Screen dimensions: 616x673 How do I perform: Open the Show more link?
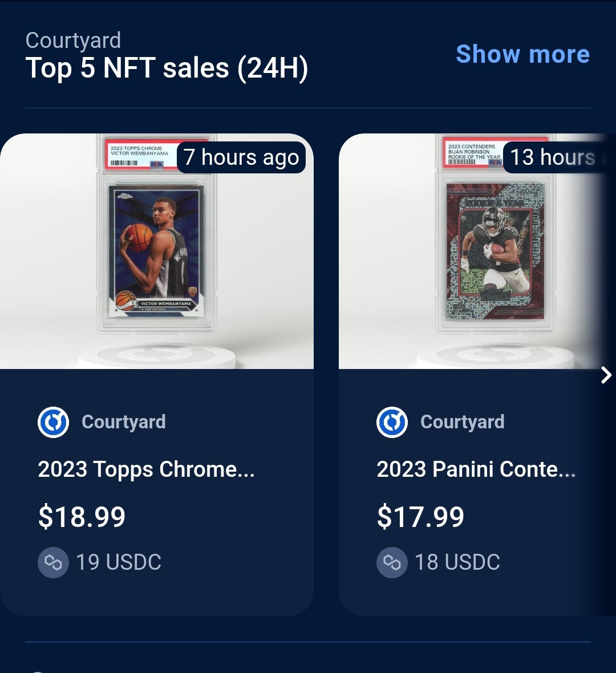coord(522,54)
